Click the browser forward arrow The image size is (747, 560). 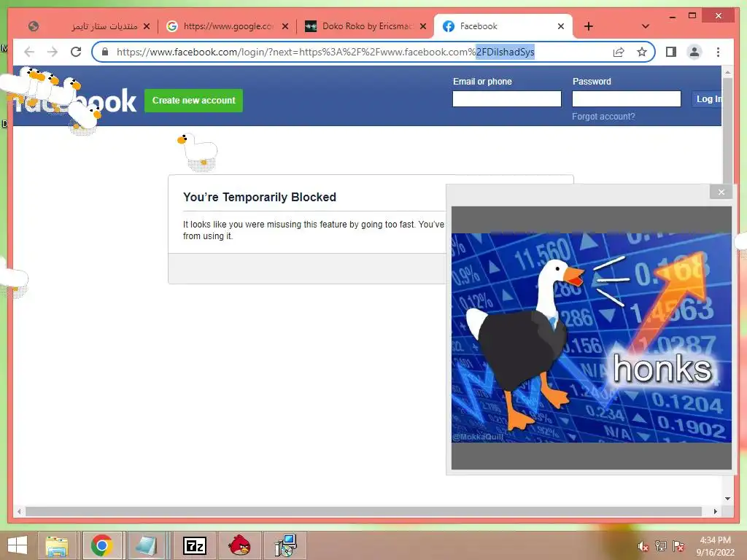tap(53, 52)
